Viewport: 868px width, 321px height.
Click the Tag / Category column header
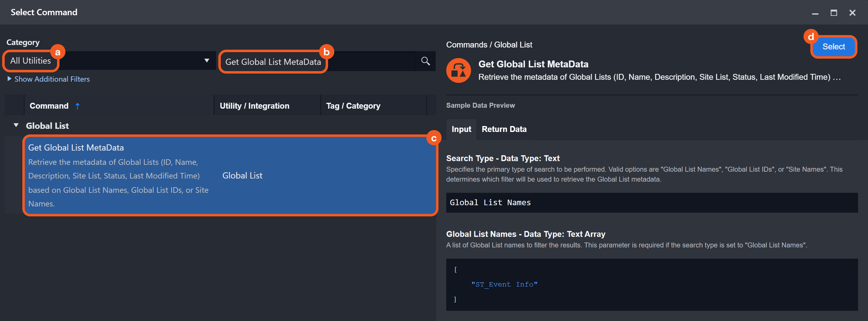[x=353, y=106]
